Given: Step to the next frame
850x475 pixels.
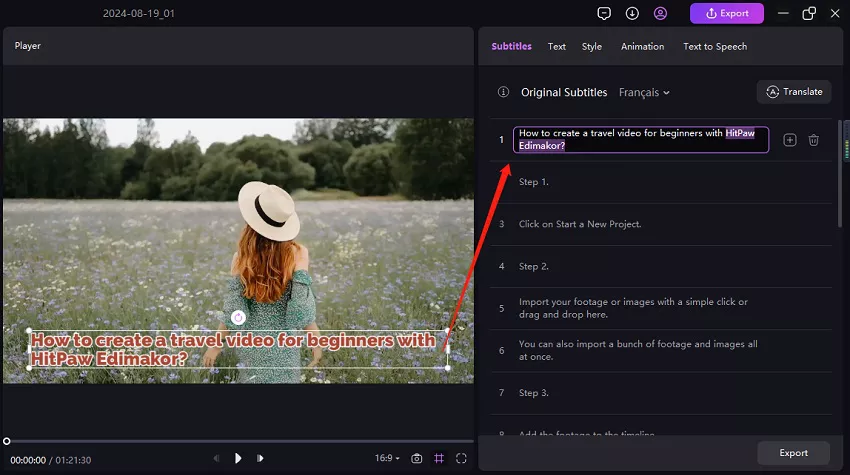Looking at the screenshot, I should (260, 458).
